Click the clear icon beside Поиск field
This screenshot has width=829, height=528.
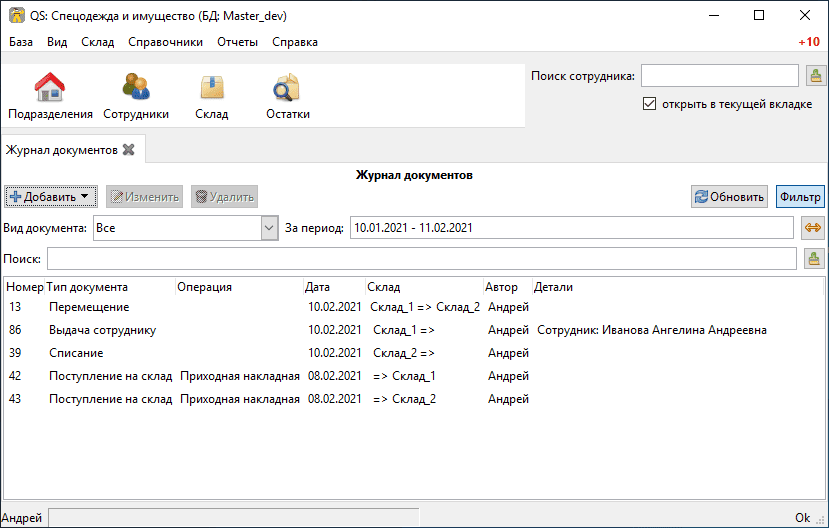point(814,259)
